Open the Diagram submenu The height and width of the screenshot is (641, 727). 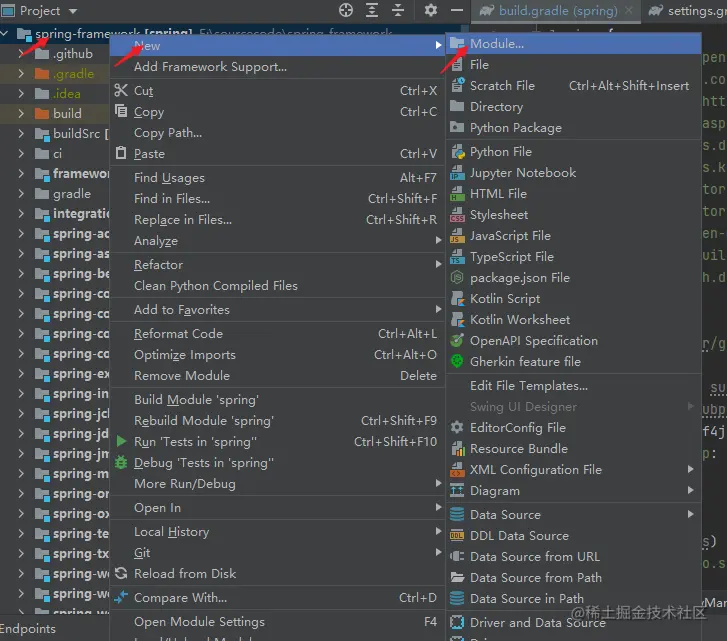point(574,490)
